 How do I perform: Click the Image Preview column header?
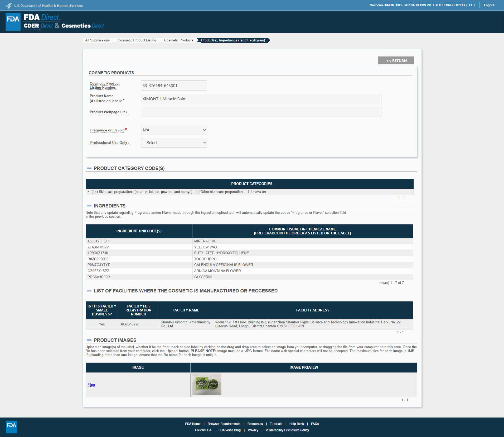click(304, 368)
